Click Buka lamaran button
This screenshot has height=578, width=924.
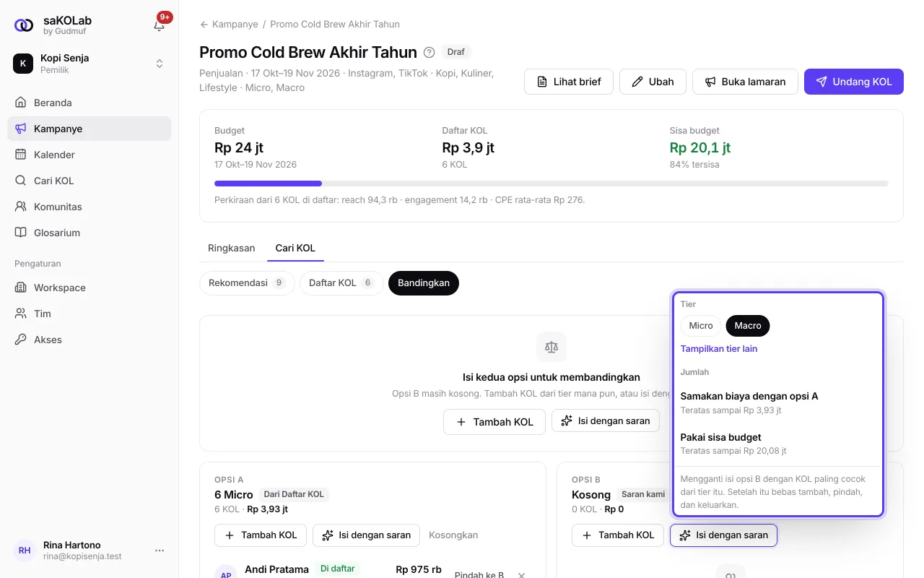point(745,82)
